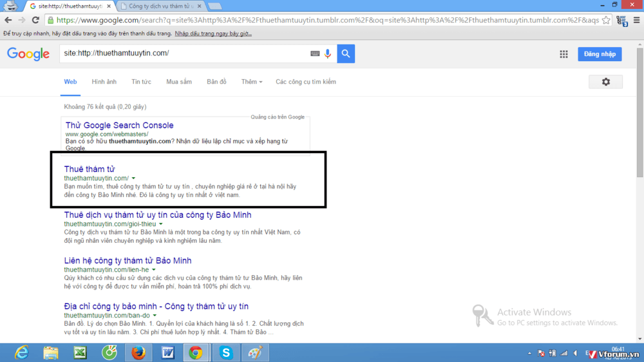Switch to the Hình ảnh tab
This screenshot has height=362, width=644.
pos(104,82)
